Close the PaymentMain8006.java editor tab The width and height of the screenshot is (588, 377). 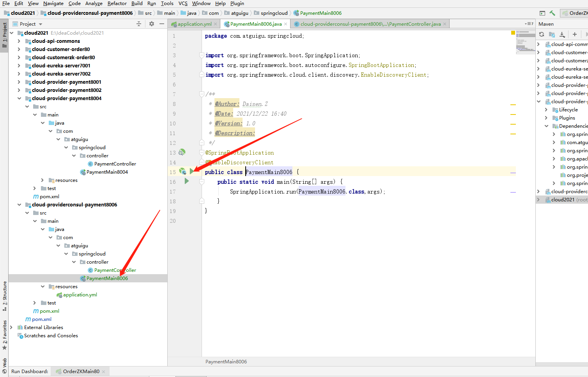[x=286, y=24]
